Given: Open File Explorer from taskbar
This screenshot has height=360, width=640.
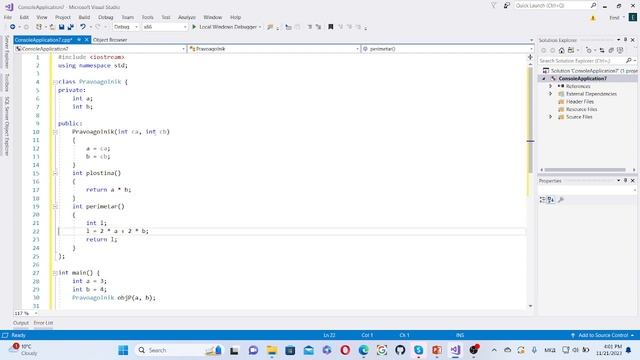Looking at the screenshot, I should (x=272, y=350).
